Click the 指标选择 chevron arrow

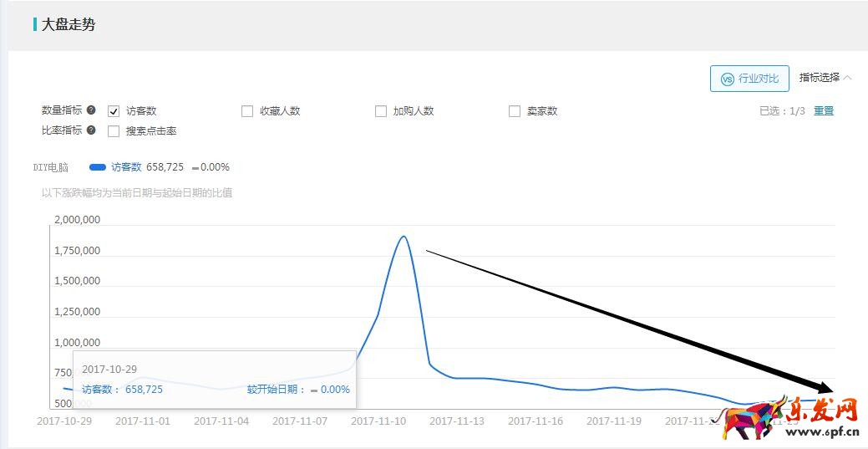(x=848, y=78)
